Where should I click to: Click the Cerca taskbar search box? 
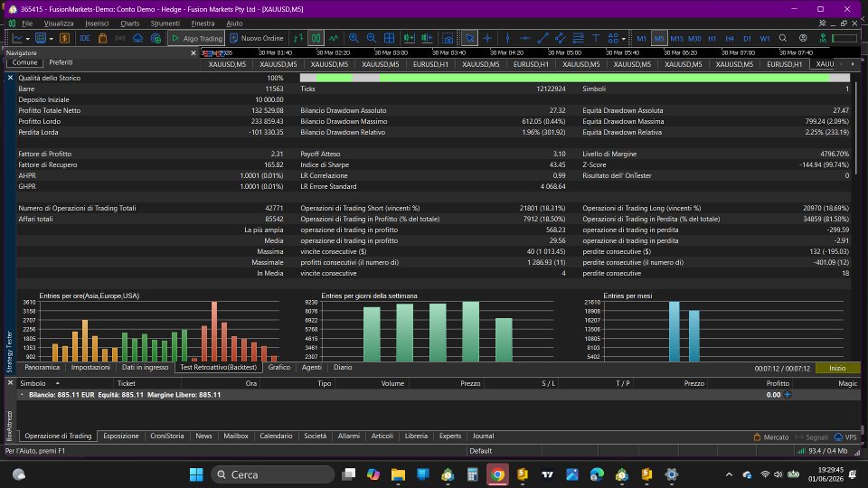(x=273, y=474)
